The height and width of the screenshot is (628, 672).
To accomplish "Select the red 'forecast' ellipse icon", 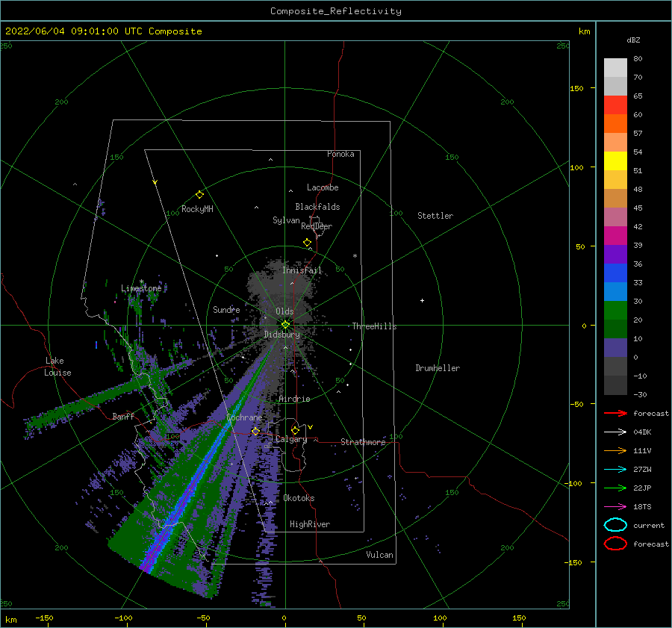I will tap(615, 544).
